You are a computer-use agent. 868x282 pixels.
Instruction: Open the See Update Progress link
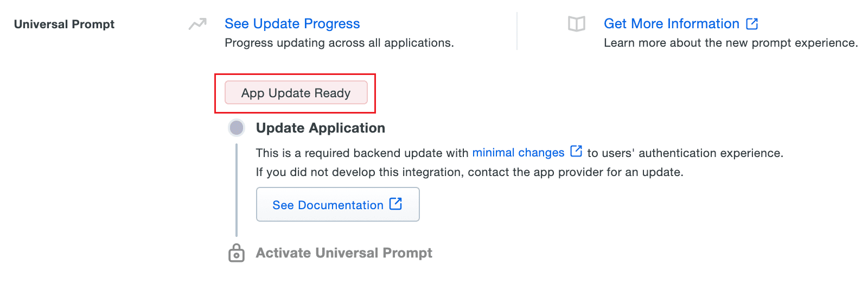292,24
